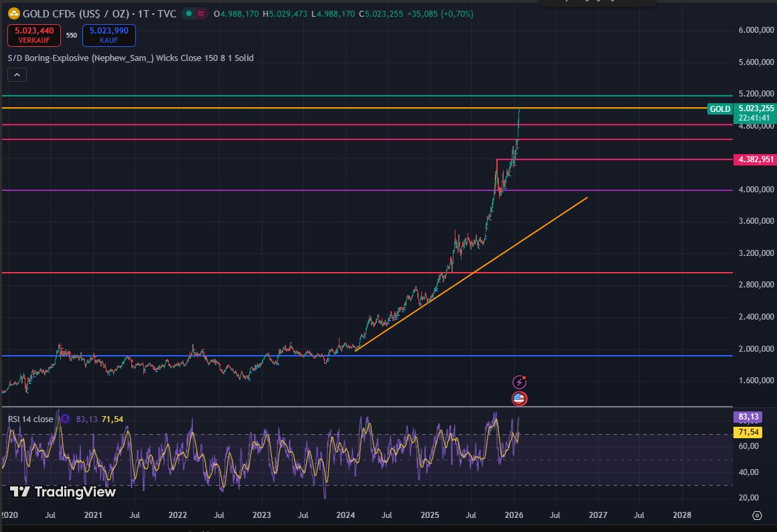Click the closing value C5.023,255

[x=381, y=14]
